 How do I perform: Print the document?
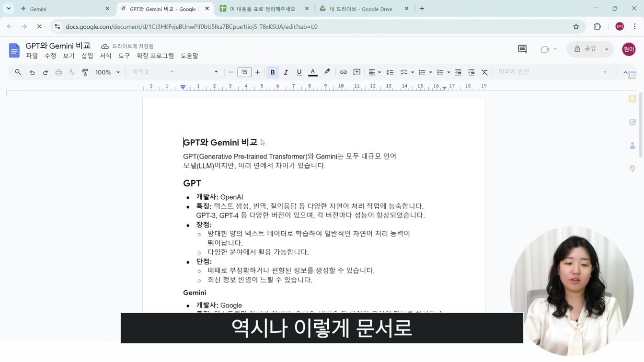(x=58, y=72)
